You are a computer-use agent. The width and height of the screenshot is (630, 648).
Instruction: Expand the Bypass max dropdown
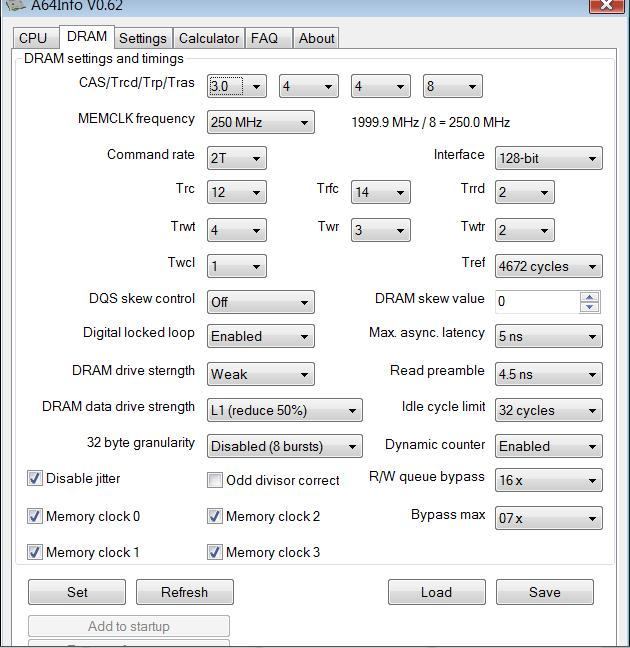pyautogui.click(x=549, y=518)
